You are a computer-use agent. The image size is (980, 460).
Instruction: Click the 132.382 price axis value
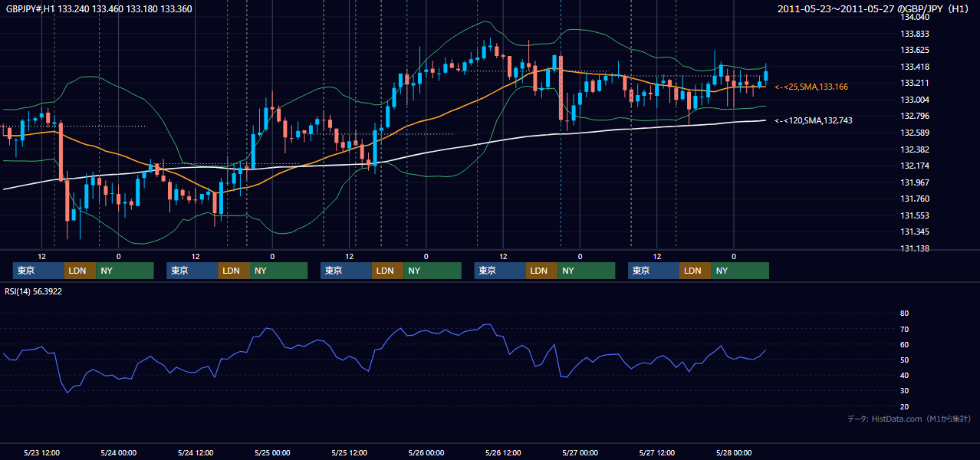916,149
